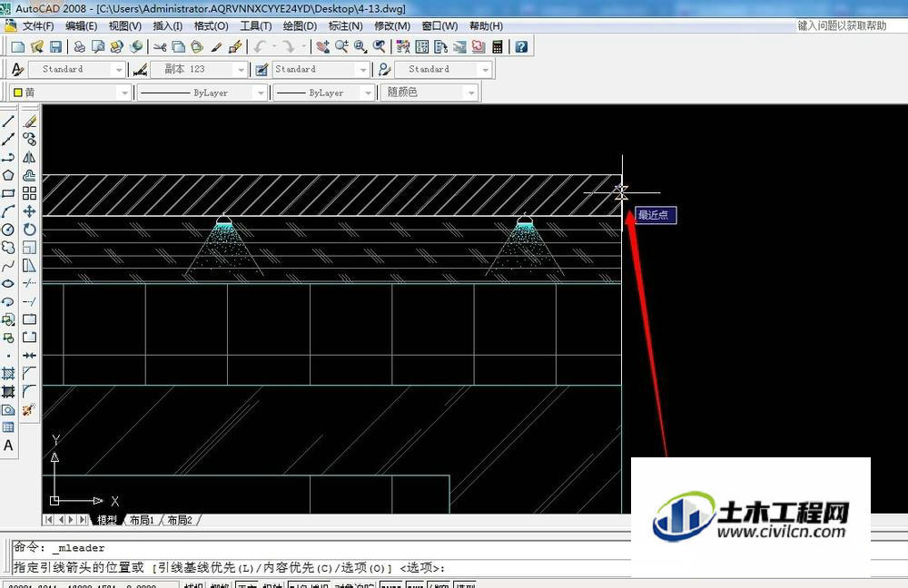Switch to the 布局2 layout tab
This screenshot has height=588, width=908.
[180, 520]
